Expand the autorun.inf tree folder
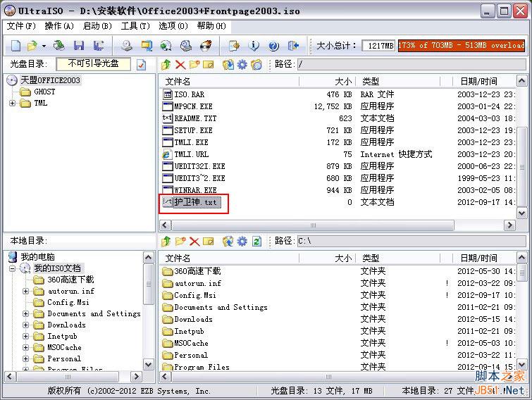The height and width of the screenshot is (400, 532). coord(26,291)
